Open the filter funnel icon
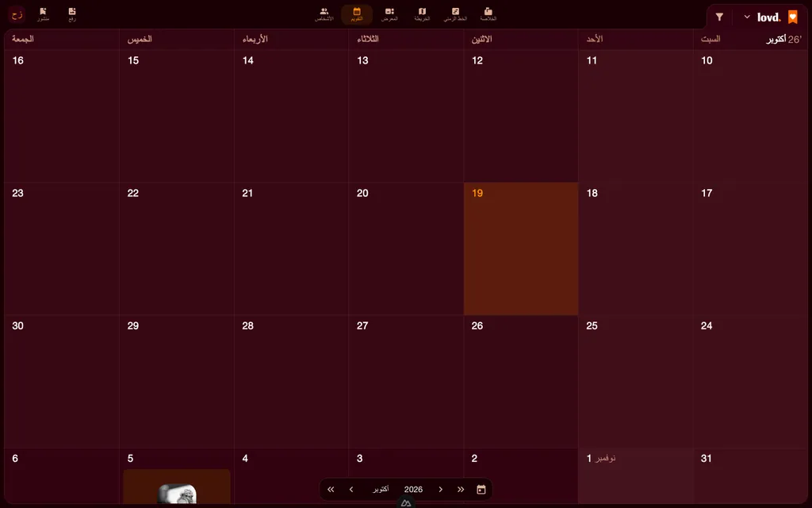Viewport: 812px width, 508px height. pyautogui.click(x=719, y=17)
